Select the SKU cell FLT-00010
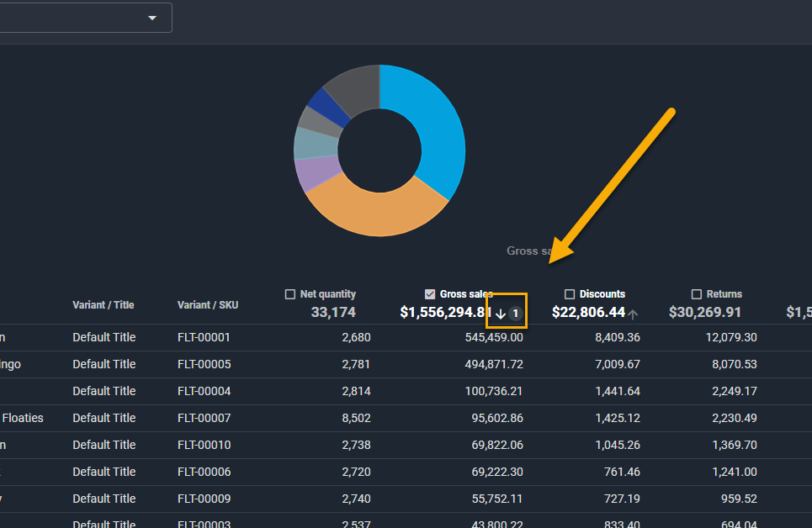This screenshot has height=528, width=812. (x=203, y=445)
